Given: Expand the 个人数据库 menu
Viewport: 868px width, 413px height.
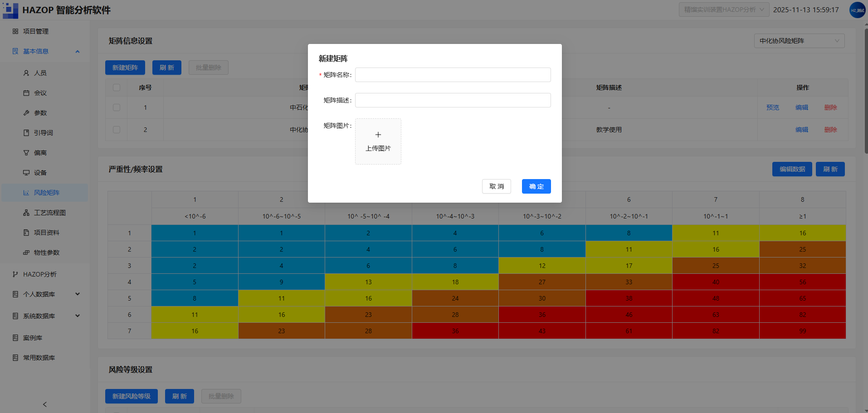Looking at the screenshot, I should tap(46, 294).
